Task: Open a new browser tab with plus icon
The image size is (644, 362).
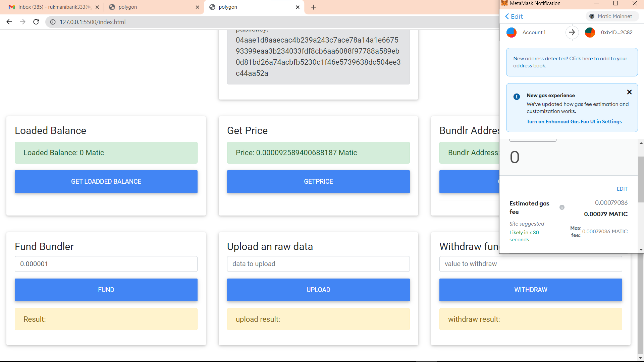Action: [x=313, y=7]
